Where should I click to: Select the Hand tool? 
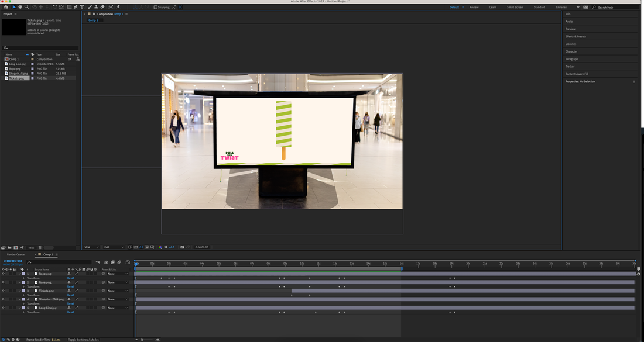[x=20, y=7]
